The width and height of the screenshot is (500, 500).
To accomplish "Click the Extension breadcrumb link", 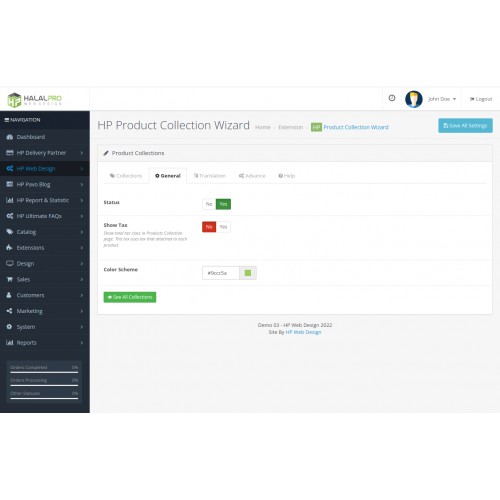I will pyautogui.click(x=291, y=127).
